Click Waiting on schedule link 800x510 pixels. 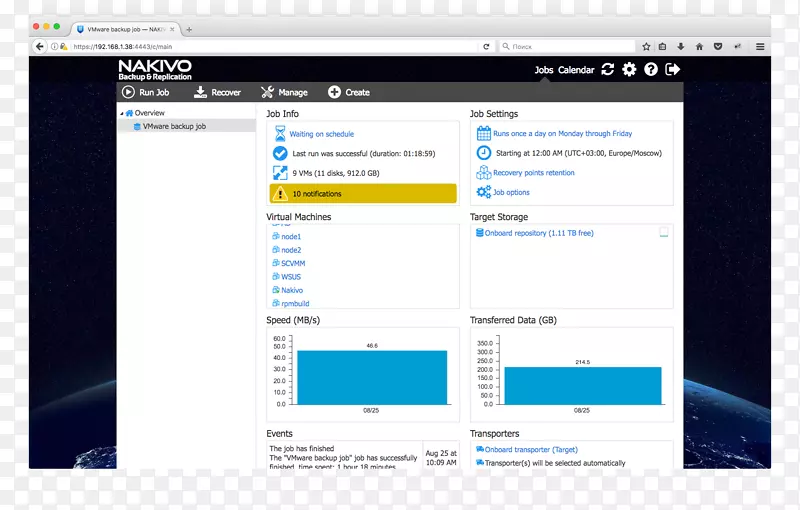tap(321, 134)
